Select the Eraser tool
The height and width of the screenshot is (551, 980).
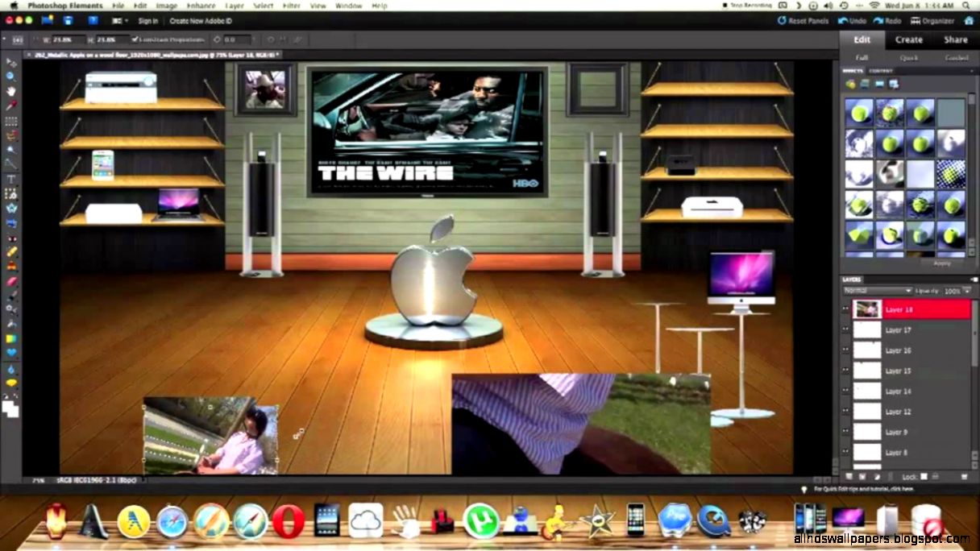click(x=11, y=281)
